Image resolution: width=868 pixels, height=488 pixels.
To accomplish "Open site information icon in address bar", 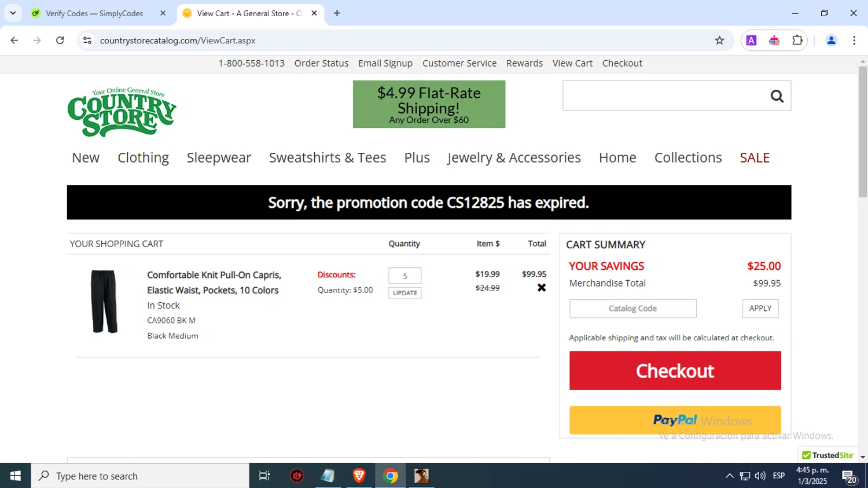I will [87, 41].
